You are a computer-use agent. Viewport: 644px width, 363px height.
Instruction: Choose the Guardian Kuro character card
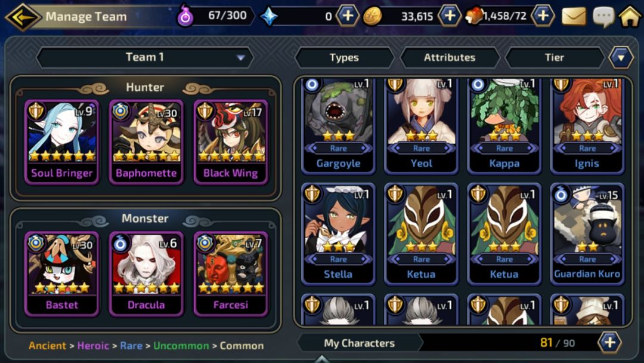pos(587,233)
